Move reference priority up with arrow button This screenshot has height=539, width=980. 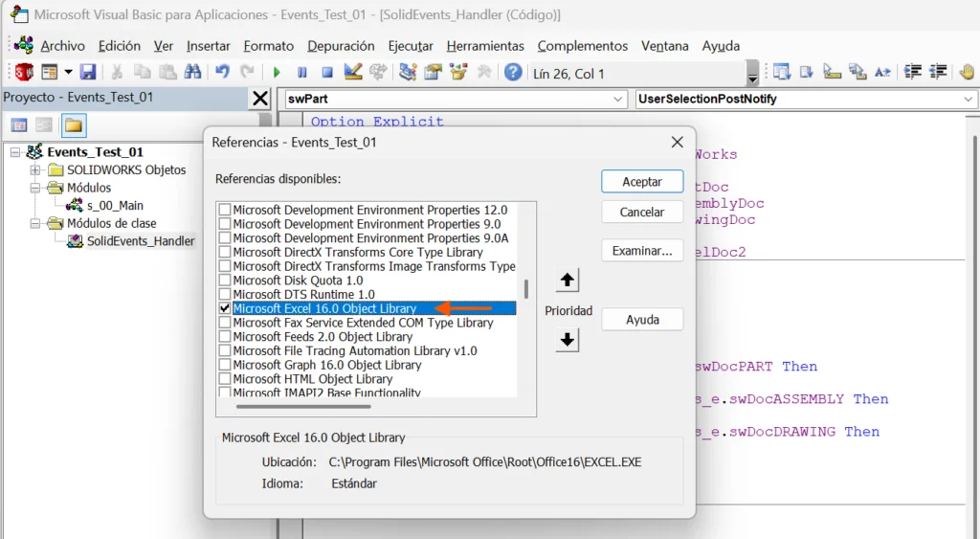pos(567,280)
